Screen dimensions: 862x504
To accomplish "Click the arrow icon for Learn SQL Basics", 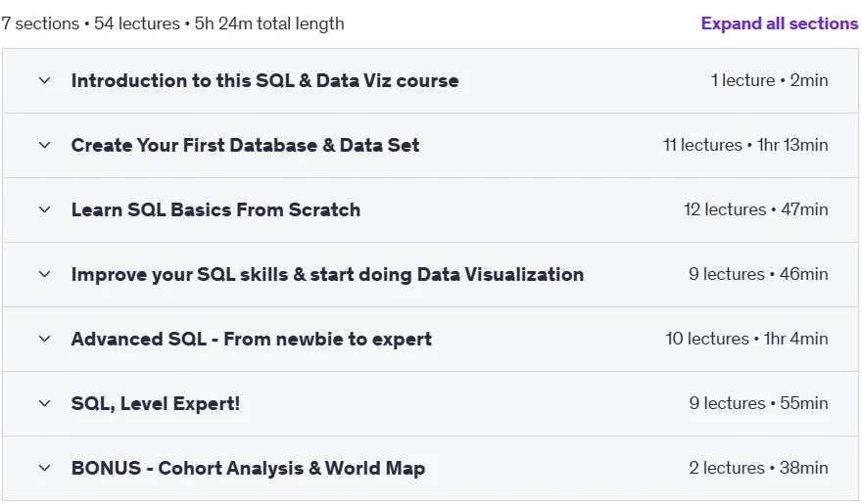I will [x=44, y=209].
